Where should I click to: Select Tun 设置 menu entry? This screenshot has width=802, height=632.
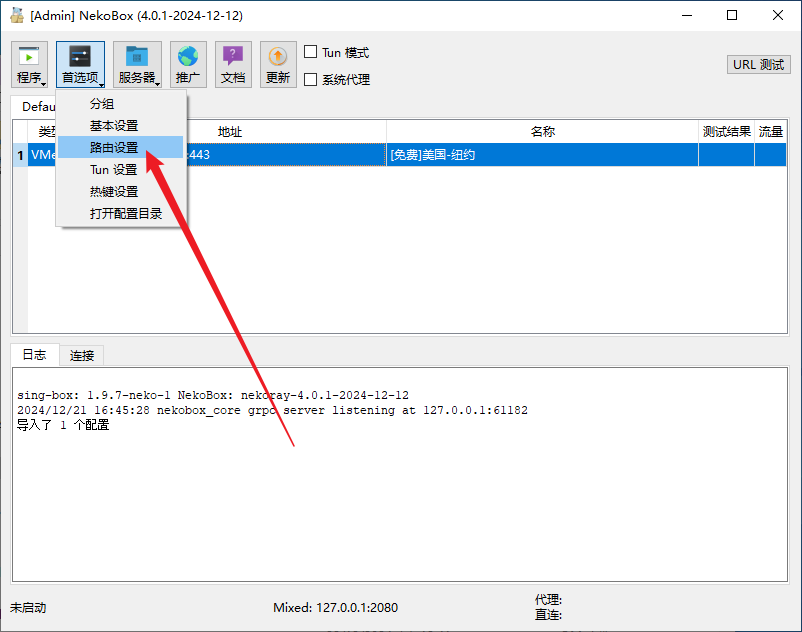(x=121, y=169)
